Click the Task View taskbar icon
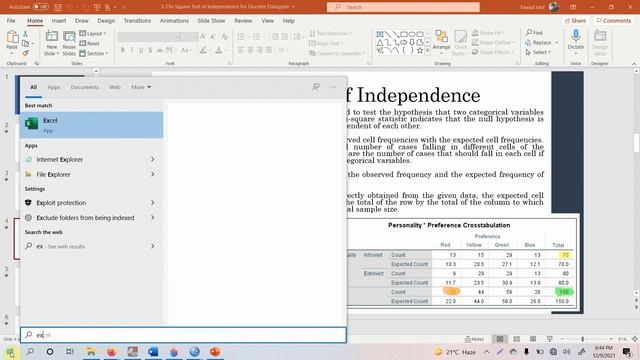This screenshot has height=360, width=640. coord(70,351)
